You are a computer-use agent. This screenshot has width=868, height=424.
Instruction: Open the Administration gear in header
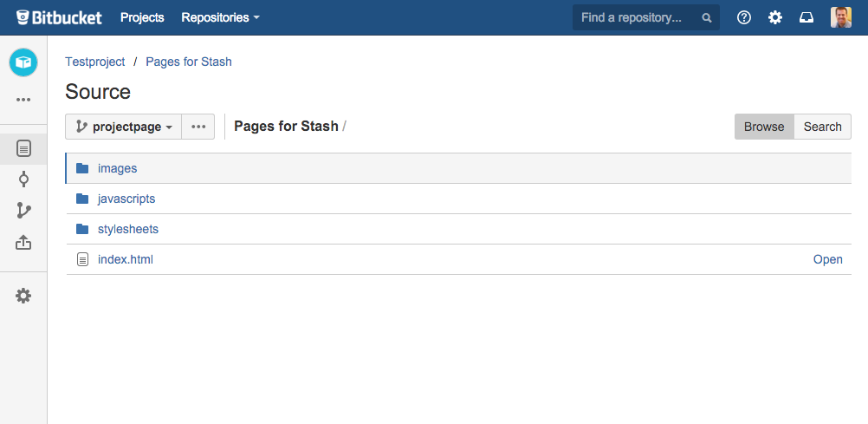click(x=775, y=17)
